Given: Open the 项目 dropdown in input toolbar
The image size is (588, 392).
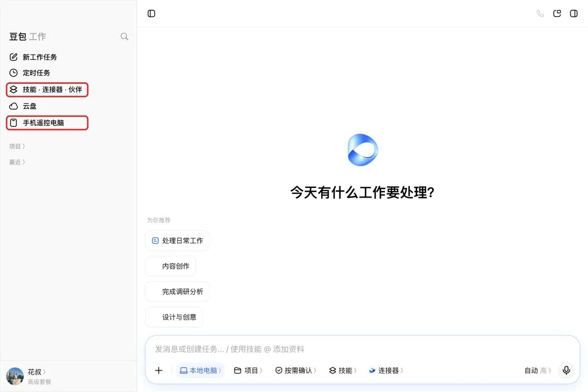Looking at the screenshot, I should [248, 370].
